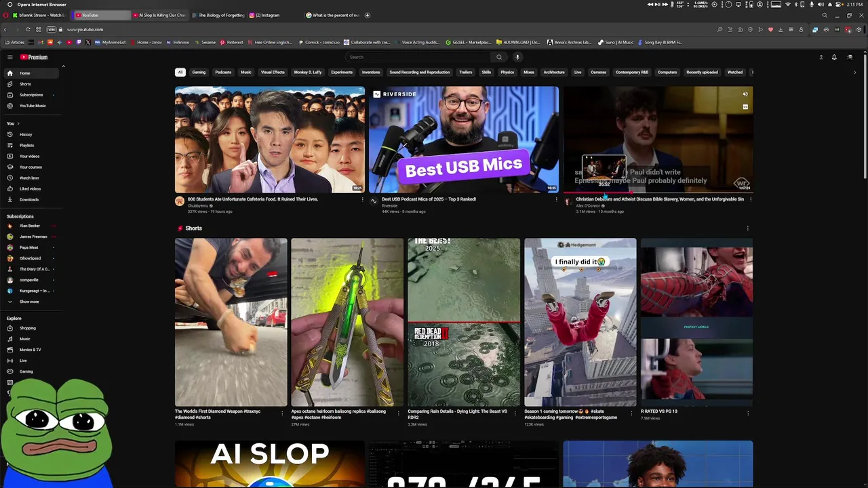868x488 pixels.
Task: Click the Wi-Fi icon in the OS tray
Action: click(x=788, y=5)
